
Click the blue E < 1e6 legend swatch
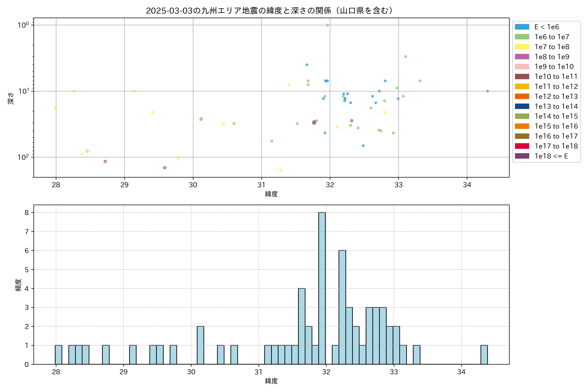coord(522,27)
